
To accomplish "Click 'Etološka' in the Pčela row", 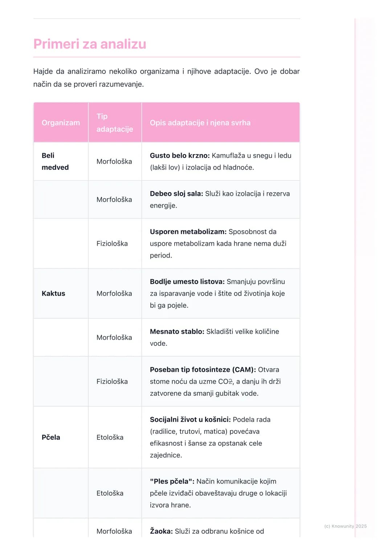I will (x=110, y=437).
